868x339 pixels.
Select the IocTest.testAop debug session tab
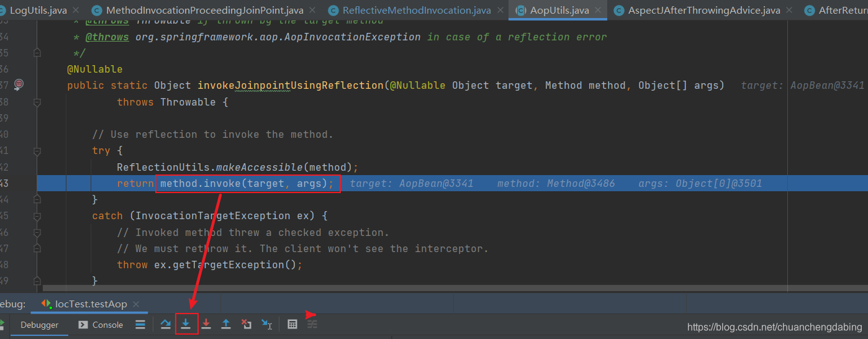point(91,304)
